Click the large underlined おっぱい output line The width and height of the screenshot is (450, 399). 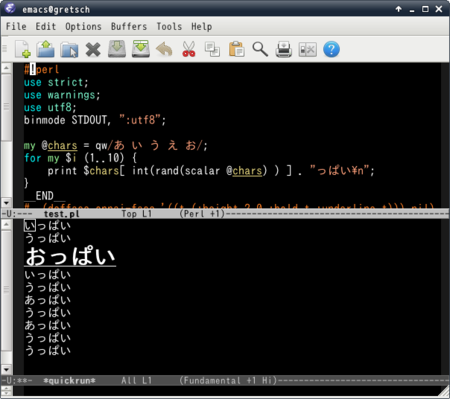tap(70, 257)
